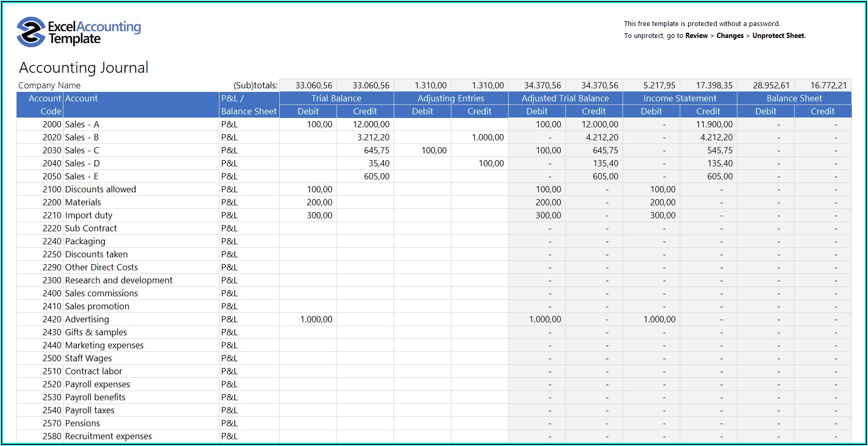The width and height of the screenshot is (868, 446).
Task: Click the bold Unprotect Sheet text
Action: coord(778,36)
